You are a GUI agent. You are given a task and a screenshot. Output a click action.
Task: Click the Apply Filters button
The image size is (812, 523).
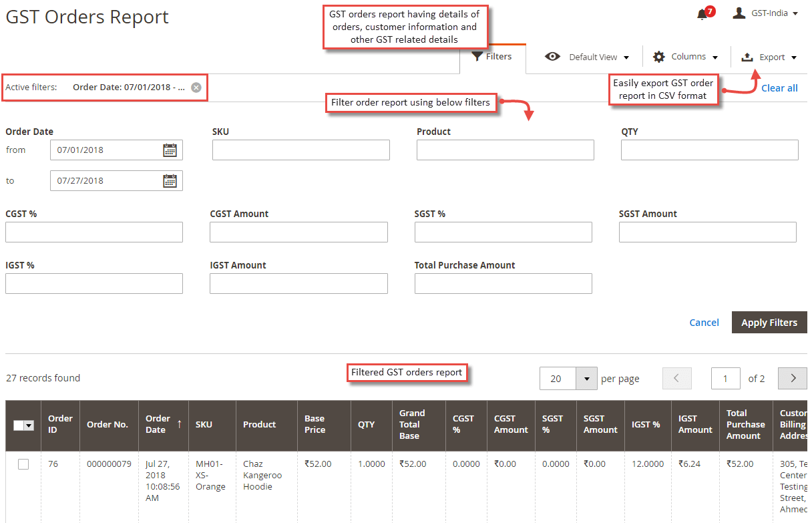click(769, 322)
